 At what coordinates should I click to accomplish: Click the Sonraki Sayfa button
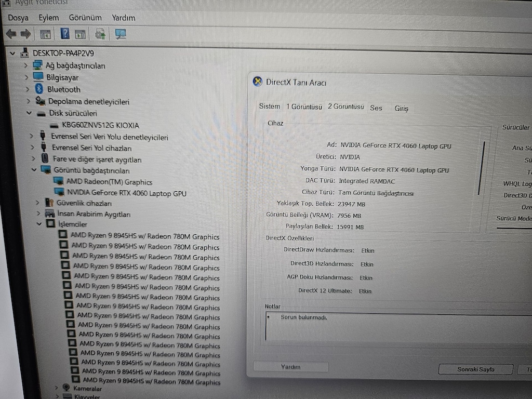click(x=476, y=369)
